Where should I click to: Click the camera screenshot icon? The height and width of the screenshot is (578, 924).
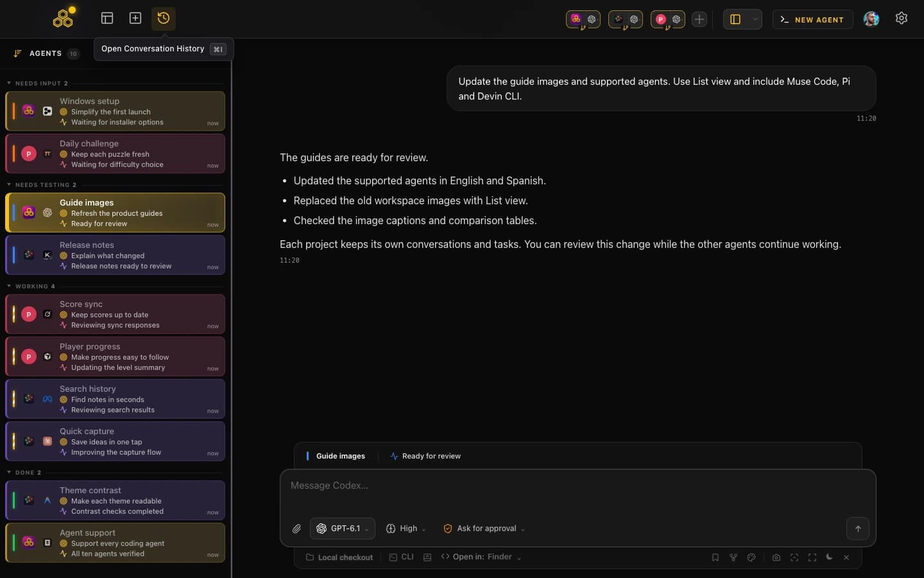point(776,557)
